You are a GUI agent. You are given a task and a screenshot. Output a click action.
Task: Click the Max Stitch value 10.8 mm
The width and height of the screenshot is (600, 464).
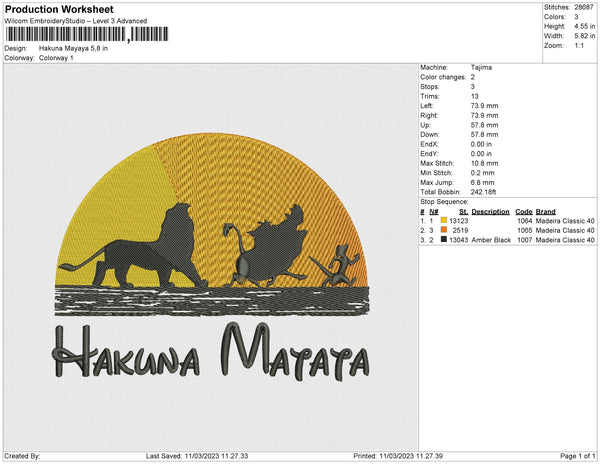click(x=484, y=163)
